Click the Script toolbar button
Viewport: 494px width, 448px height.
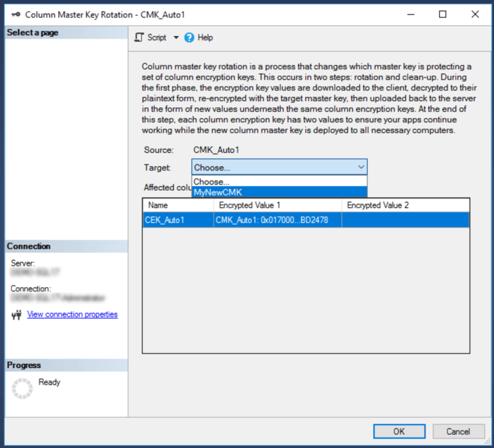point(151,38)
